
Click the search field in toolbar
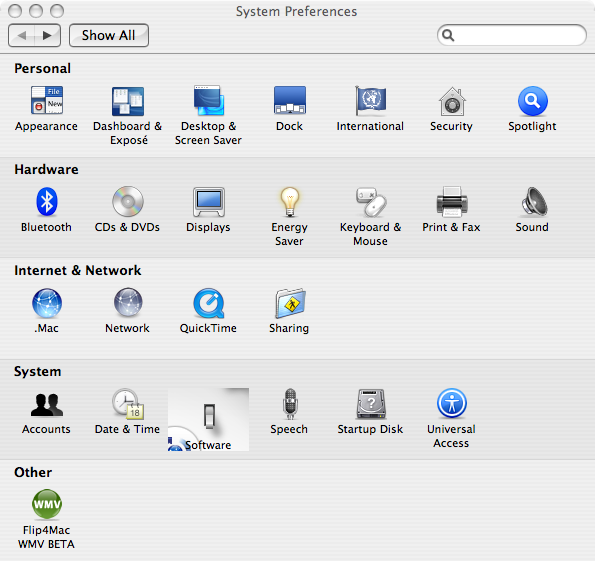point(512,35)
